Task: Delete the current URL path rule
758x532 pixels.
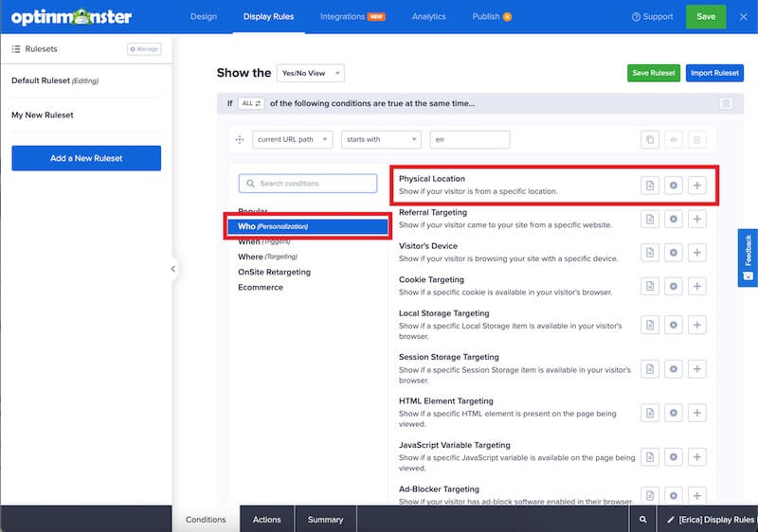Action: [x=697, y=140]
